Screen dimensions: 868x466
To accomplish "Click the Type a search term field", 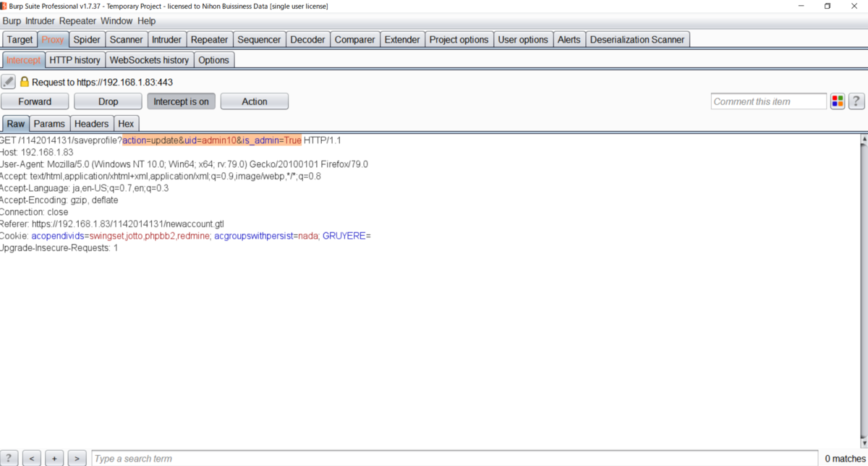I will (x=454, y=458).
